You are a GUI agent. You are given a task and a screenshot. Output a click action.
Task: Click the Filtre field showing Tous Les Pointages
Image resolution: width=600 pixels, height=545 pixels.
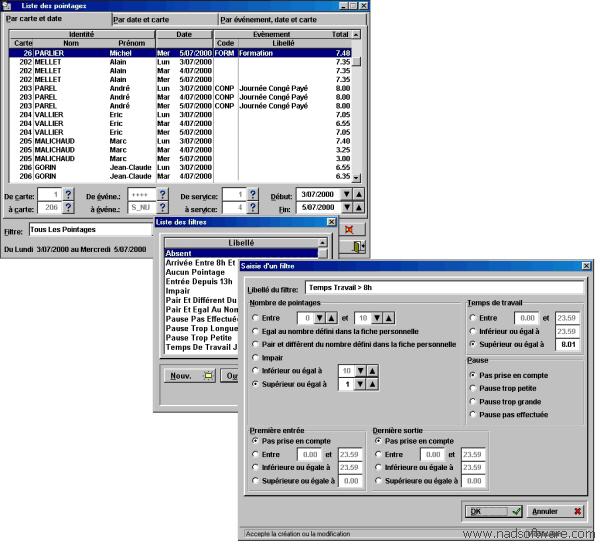[x=91, y=229]
